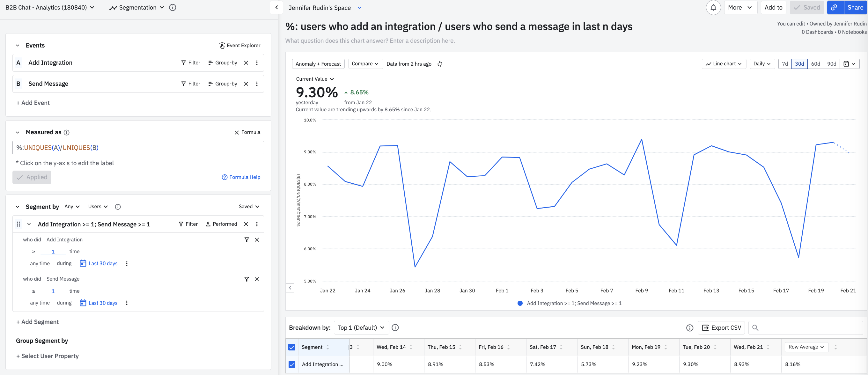This screenshot has width=868, height=375.
Task: Click the refresh data icon
Action: coord(440,64)
